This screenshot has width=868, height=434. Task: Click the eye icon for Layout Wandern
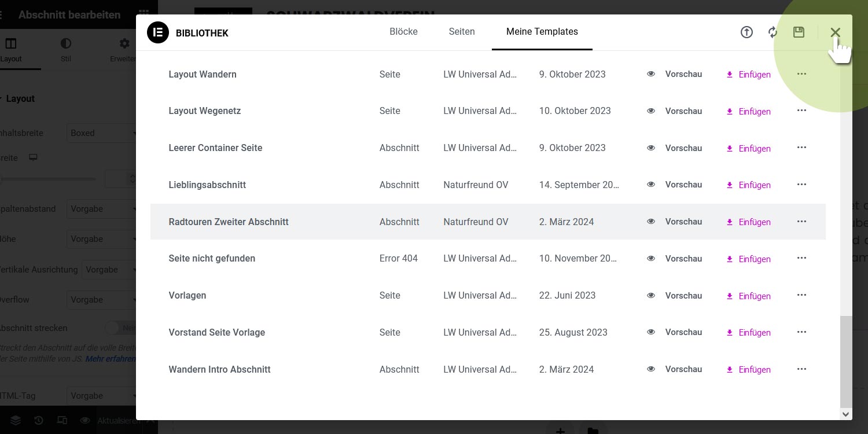(x=651, y=74)
